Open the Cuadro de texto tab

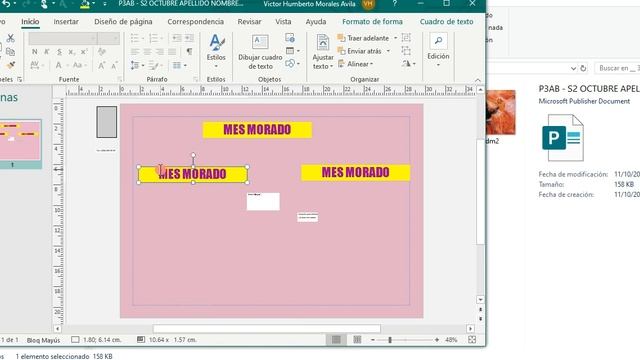click(x=447, y=22)
